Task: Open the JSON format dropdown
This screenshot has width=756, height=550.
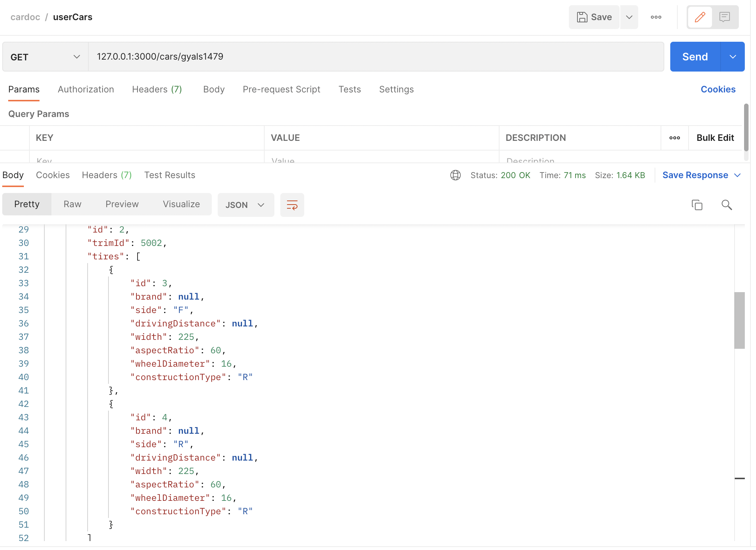Action: 246,205
